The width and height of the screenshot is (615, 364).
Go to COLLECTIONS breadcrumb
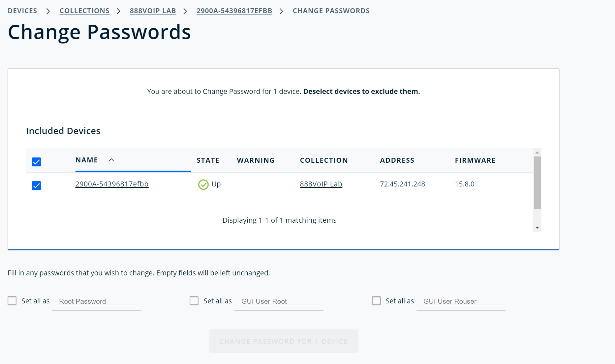pyautogui.click(x=84, y=11)
